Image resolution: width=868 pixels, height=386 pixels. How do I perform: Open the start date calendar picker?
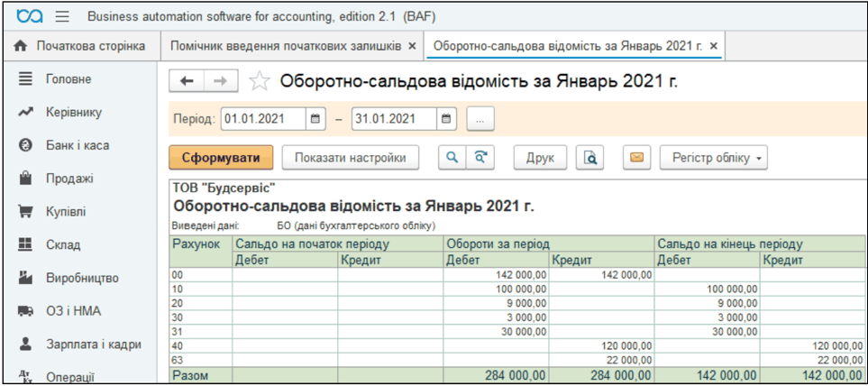point(315,118)
